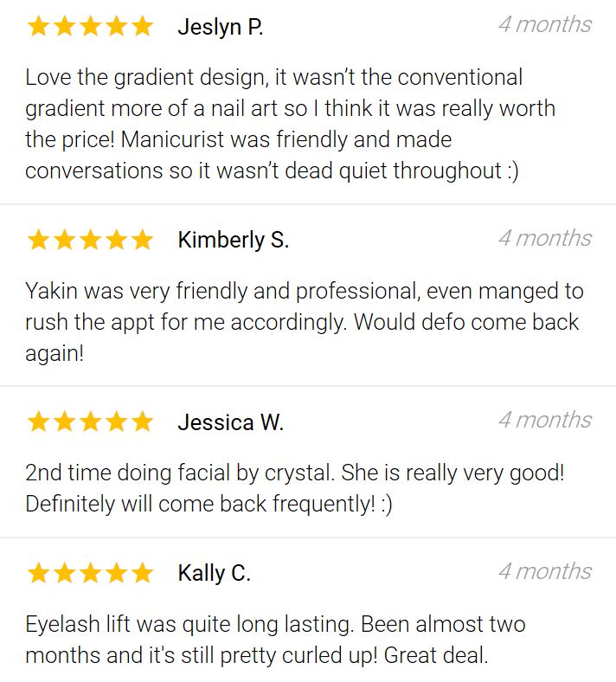Click the fifth star in Jeslyn P.'s rating
The image size is (616, 682).
143,26
